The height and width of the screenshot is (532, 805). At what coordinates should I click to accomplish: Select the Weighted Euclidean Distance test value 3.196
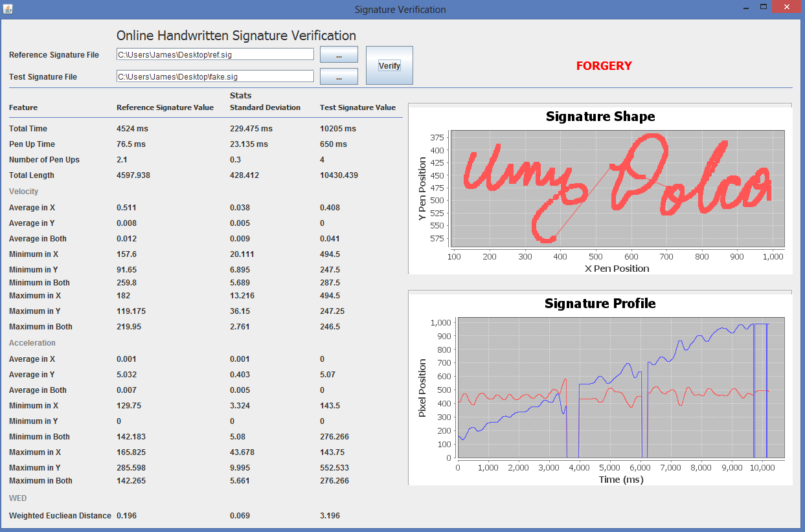[x=330, y=516]
